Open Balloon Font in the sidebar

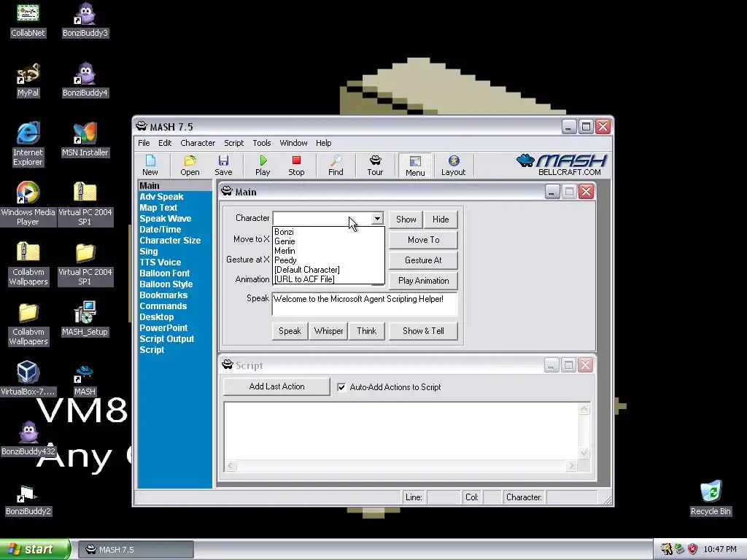click(164, 273)
